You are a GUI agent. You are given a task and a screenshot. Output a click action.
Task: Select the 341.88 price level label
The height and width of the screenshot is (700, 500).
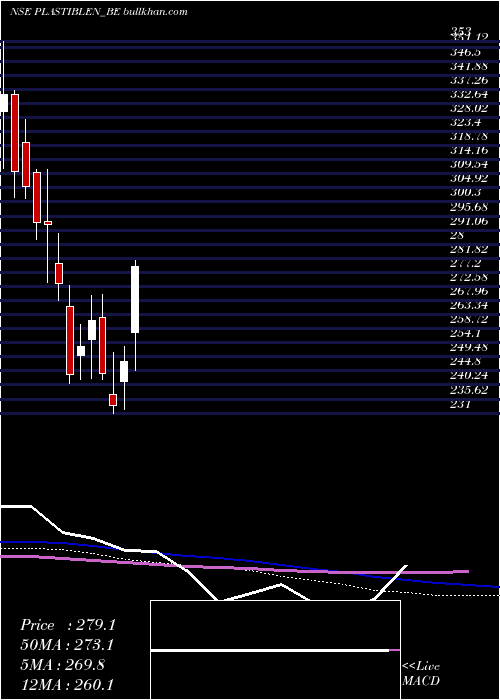(469, 66)
